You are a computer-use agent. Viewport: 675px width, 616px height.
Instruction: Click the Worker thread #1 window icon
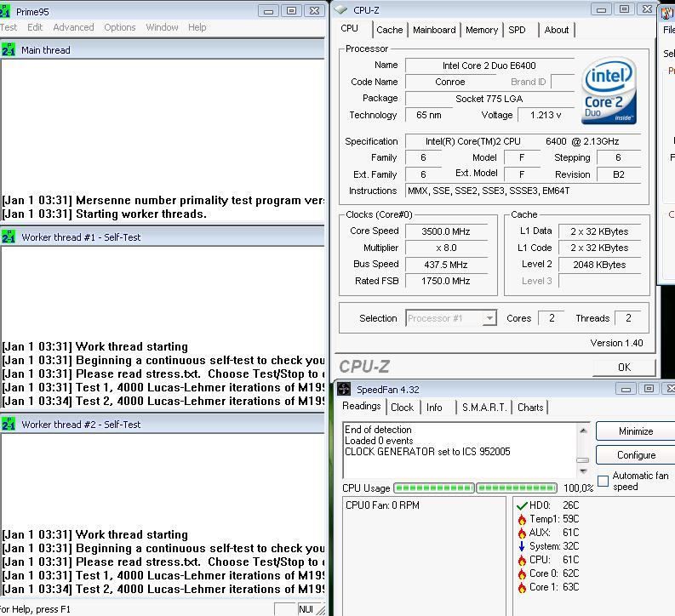[9, 237]
